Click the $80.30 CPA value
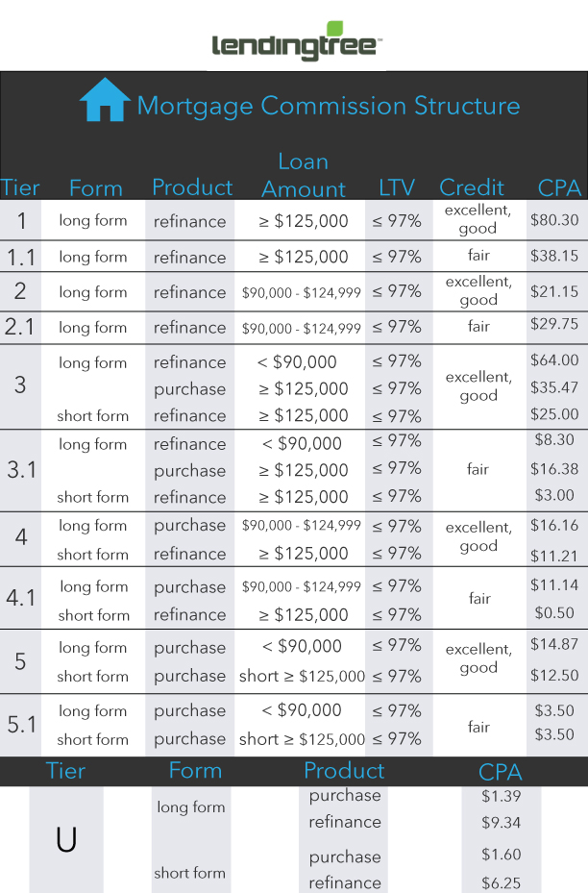Viewport: 588px width, 893px height. pos(554,220)
